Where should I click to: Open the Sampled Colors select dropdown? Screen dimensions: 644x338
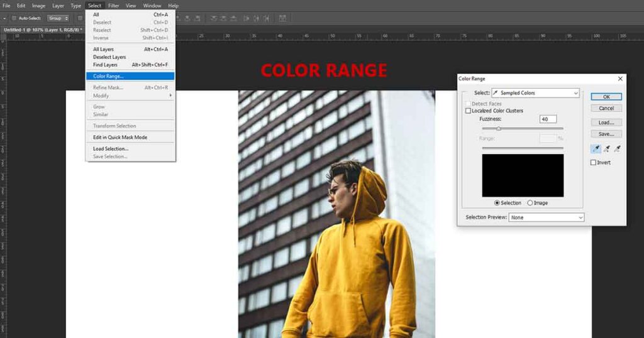[x=535, y=93]
